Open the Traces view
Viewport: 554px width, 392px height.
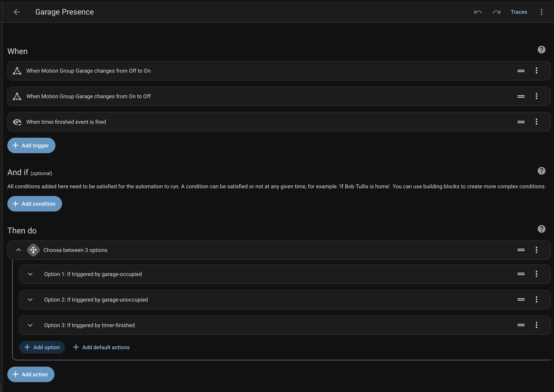[519, 12]
